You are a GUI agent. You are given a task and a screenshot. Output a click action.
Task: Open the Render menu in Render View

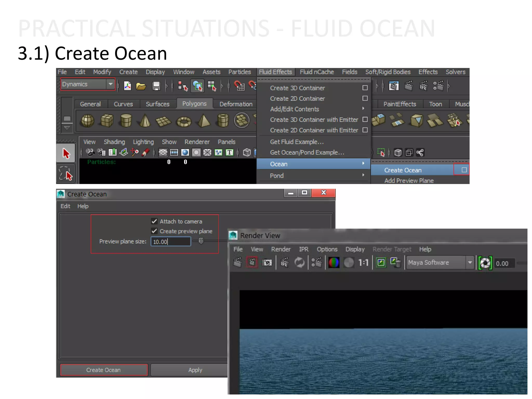point(281,249)
